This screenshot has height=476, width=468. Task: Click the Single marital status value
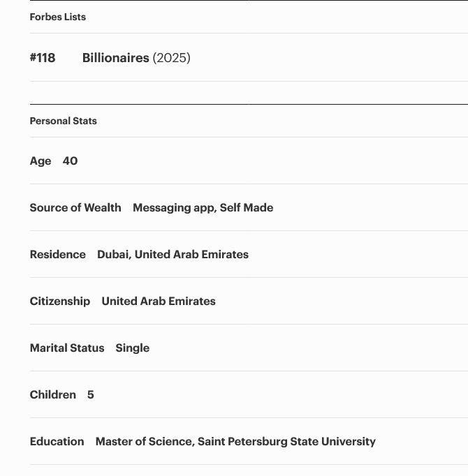click(x=133, y=348)
